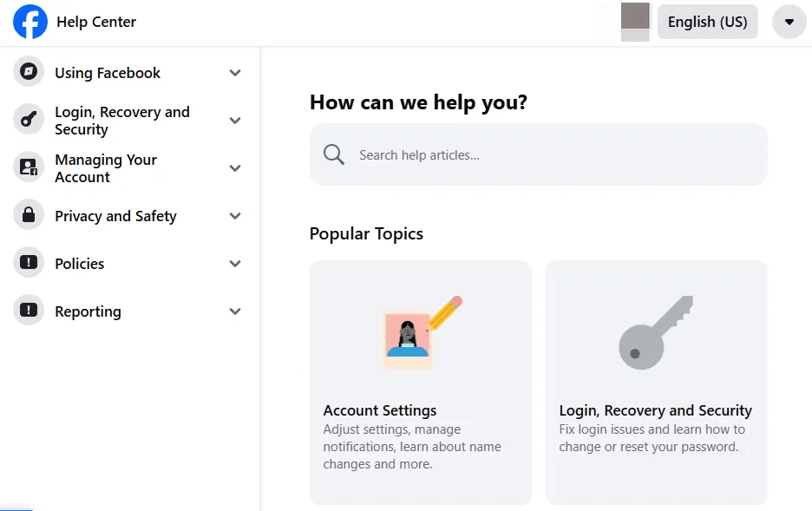Expand the Using Facebook section

coord(234,73)
